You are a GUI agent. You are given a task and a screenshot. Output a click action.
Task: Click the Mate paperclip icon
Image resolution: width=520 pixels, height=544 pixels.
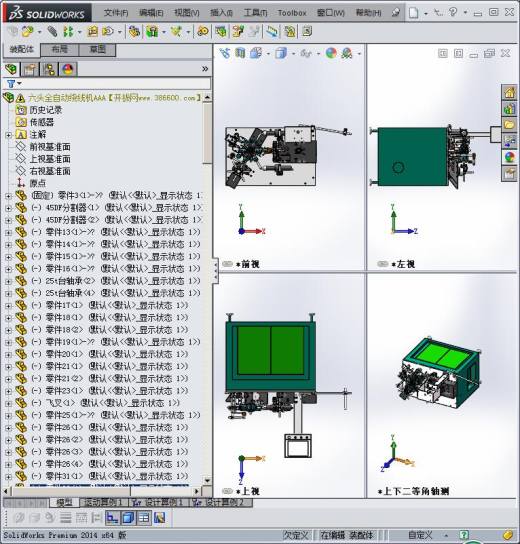(52, 32)
